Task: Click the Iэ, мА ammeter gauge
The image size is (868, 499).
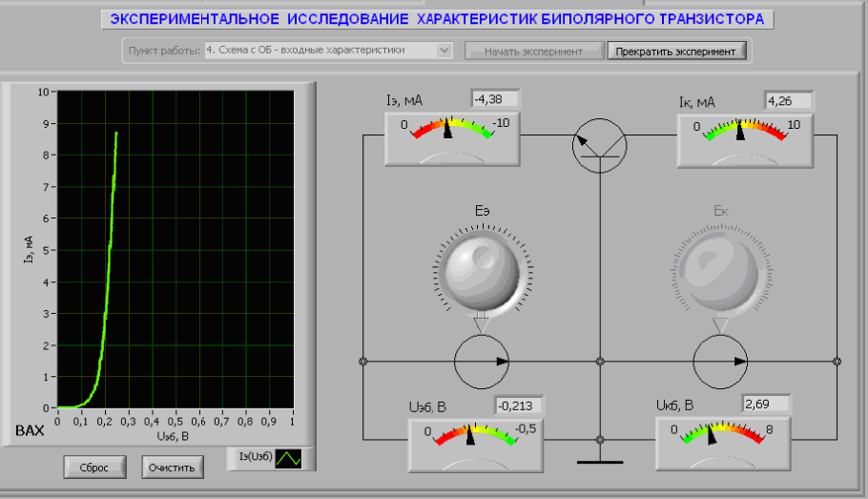Action: coord(450,137)
